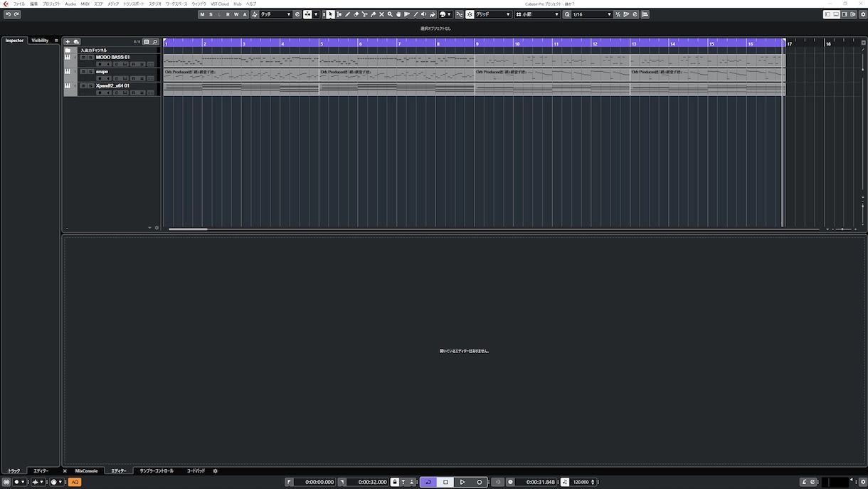The width and height of the screenshot is (868, 489).
Task: Select the Split scissors tool
Action: tap(364, 14)
